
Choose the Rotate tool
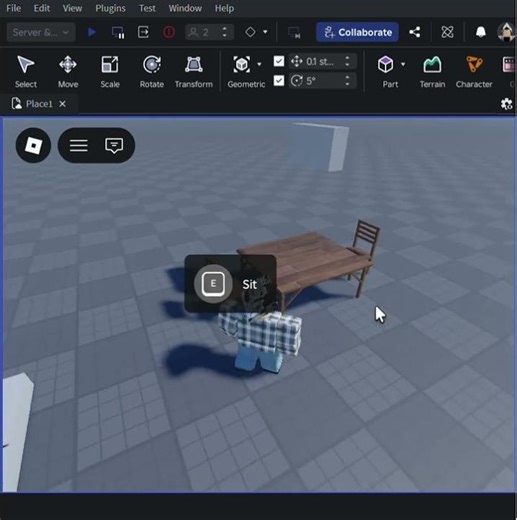pyautogui.click(x=152, y=71)
